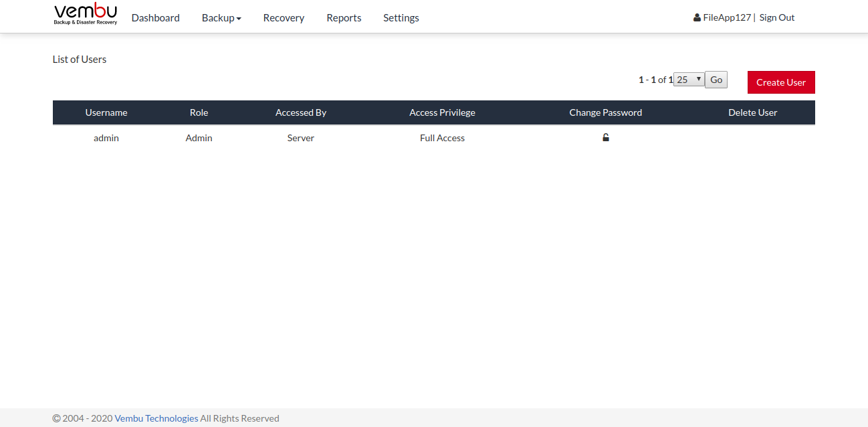
Task: Open the page size dropdown showing 25
Action: tap(689, 80)
